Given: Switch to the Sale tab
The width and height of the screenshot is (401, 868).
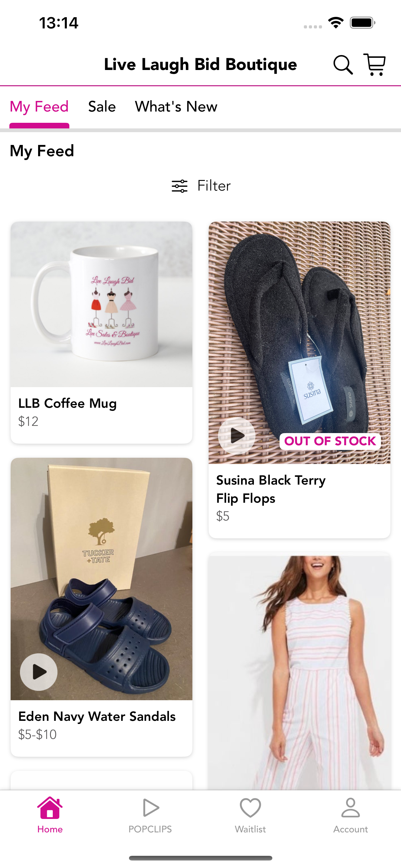Looking at the screenshot, I should (x=102, y=107).
